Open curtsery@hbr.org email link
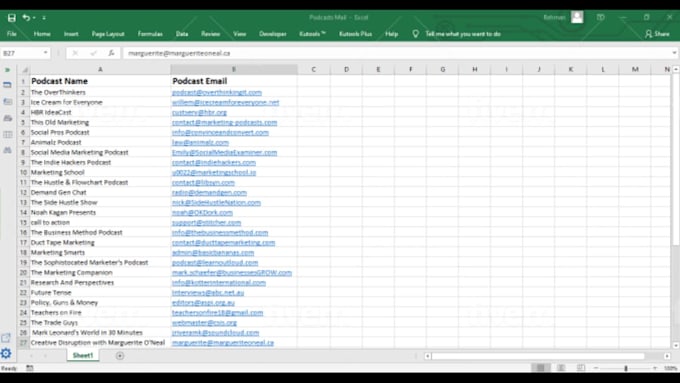The height and width of the screenshot is (383, 680). 199,112
